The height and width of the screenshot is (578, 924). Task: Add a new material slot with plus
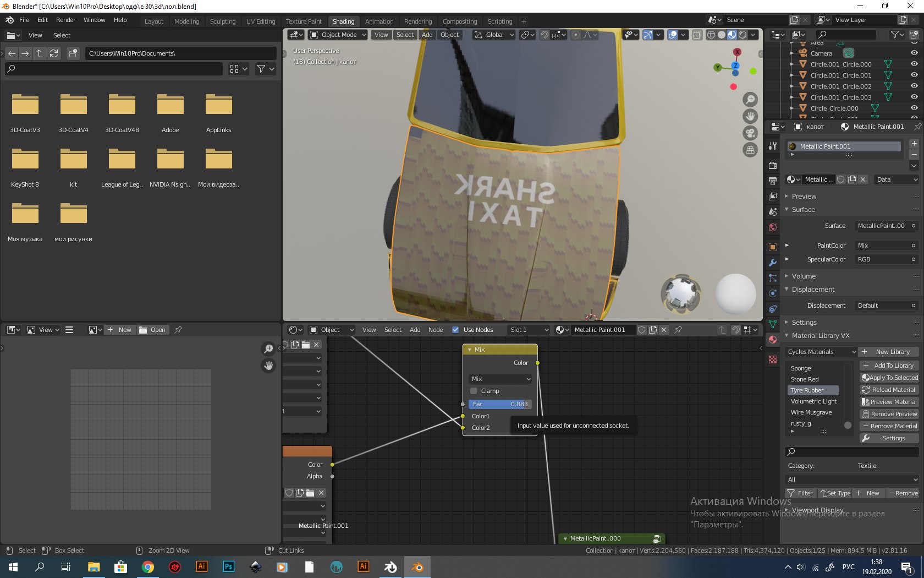tap(914, 144)
